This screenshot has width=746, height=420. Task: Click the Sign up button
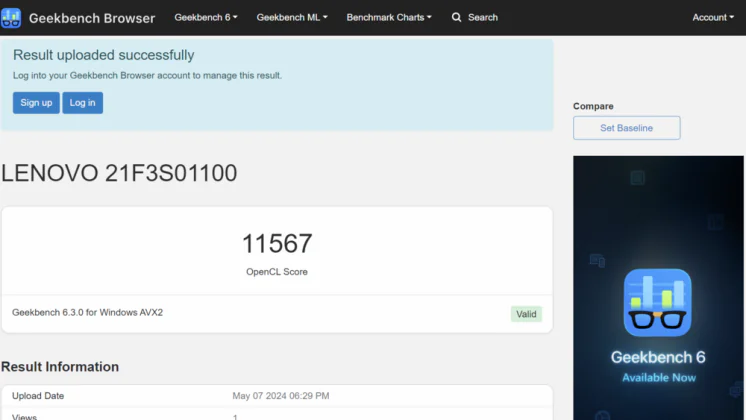[x=36, y=103]
